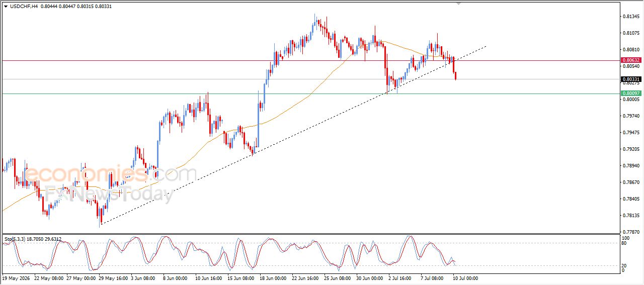Click the 3 Jun 08:00 time label

(x=143, y=277)
